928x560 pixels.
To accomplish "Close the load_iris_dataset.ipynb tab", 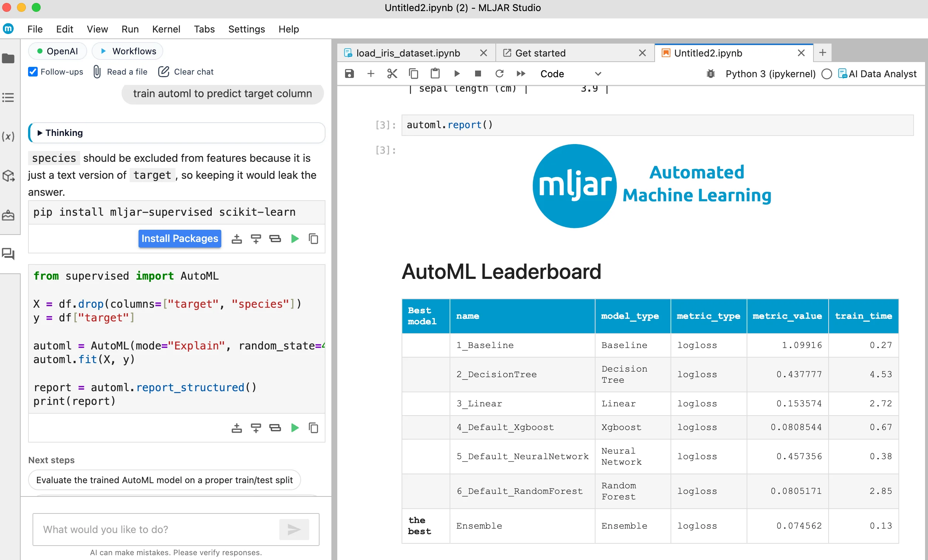I will point(484,53).
